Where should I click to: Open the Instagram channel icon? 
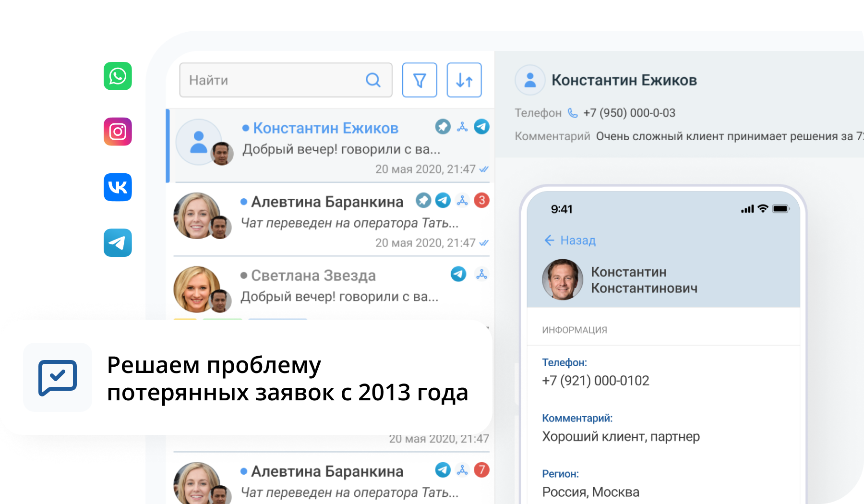pos(118,132)
